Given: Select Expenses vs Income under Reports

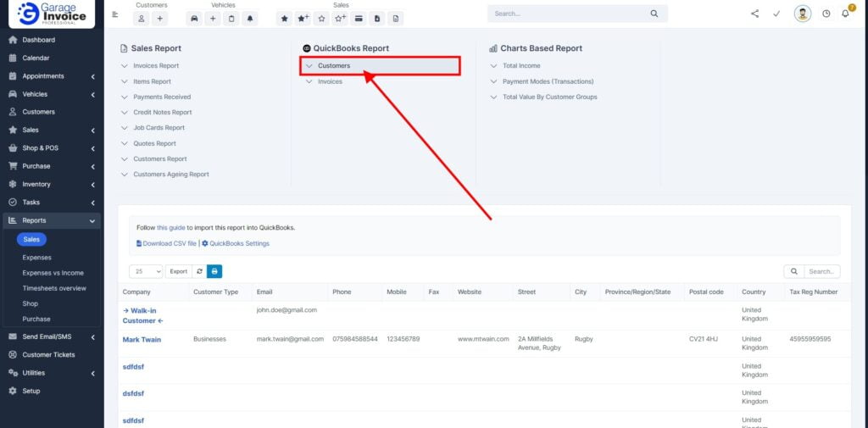Looking at the screenshot, I should (x=53, y=273).
